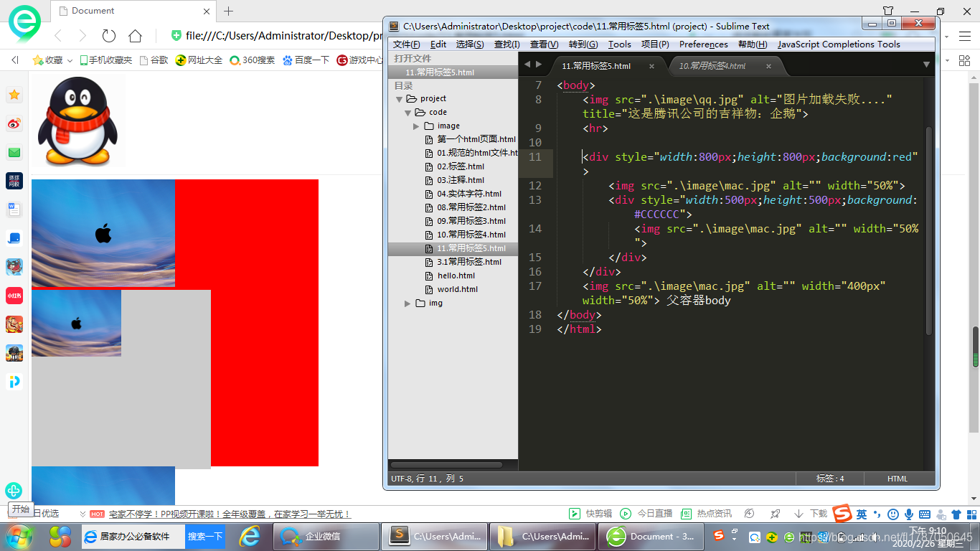
Task: Click the browser back arrow
Action: click(58, 36)
